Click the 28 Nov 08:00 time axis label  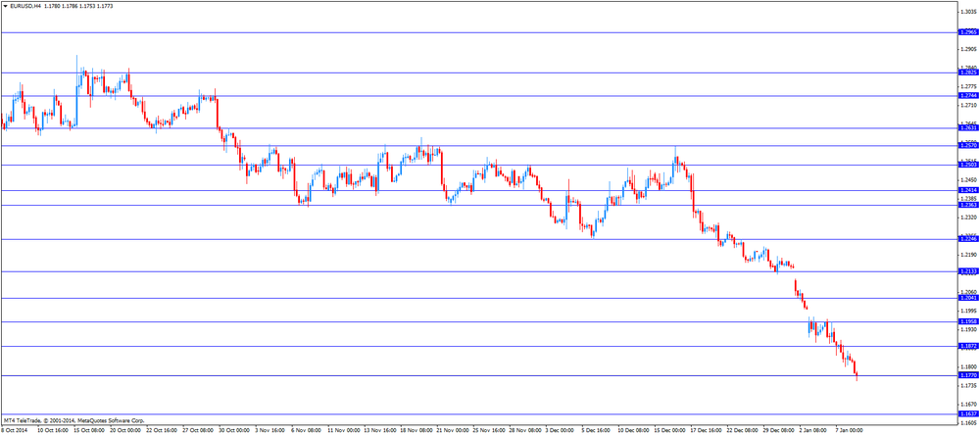[x=525, y=431]
